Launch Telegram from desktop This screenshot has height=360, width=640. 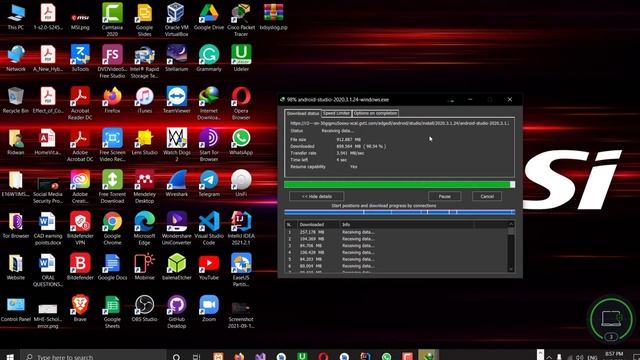(x=209, y=184)
